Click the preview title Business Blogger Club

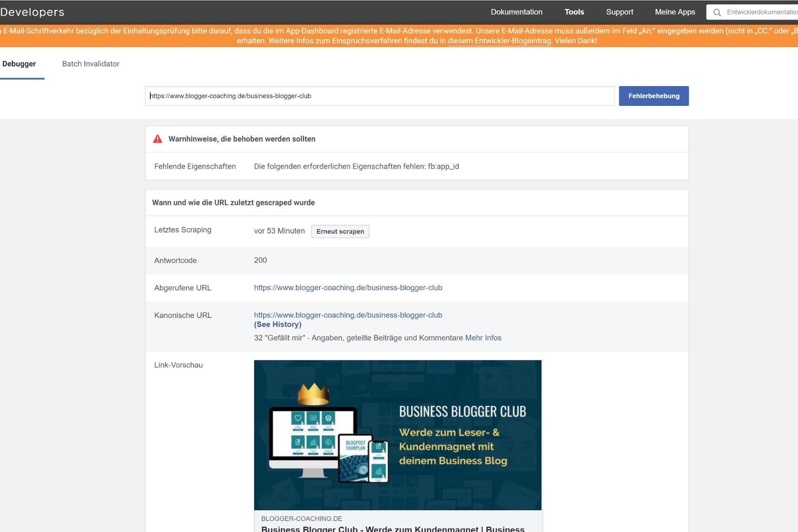pos(393,529)
